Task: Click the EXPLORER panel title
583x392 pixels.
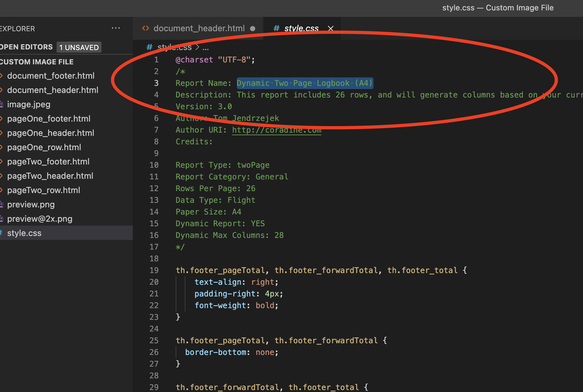Action: point(17,29)
